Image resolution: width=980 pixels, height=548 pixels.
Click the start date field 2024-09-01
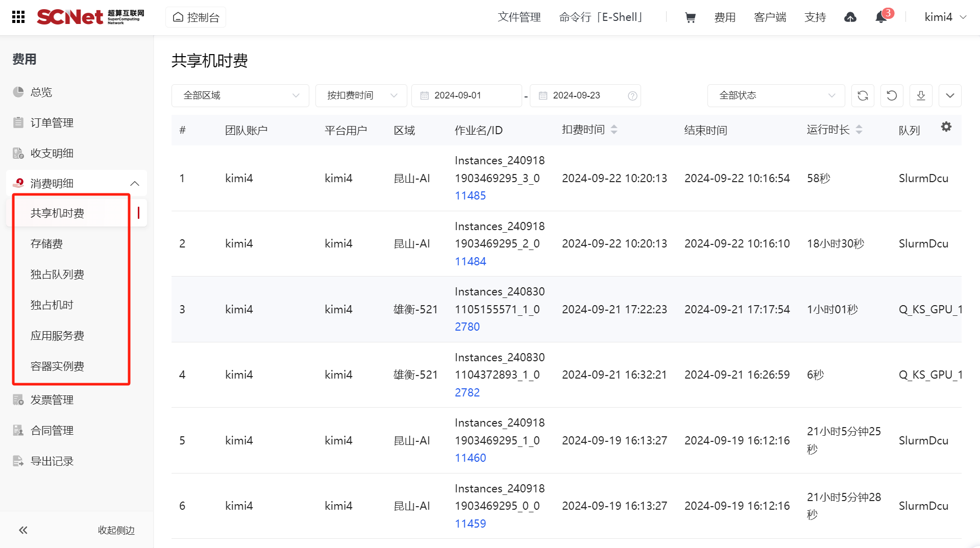tap(465, 95)
